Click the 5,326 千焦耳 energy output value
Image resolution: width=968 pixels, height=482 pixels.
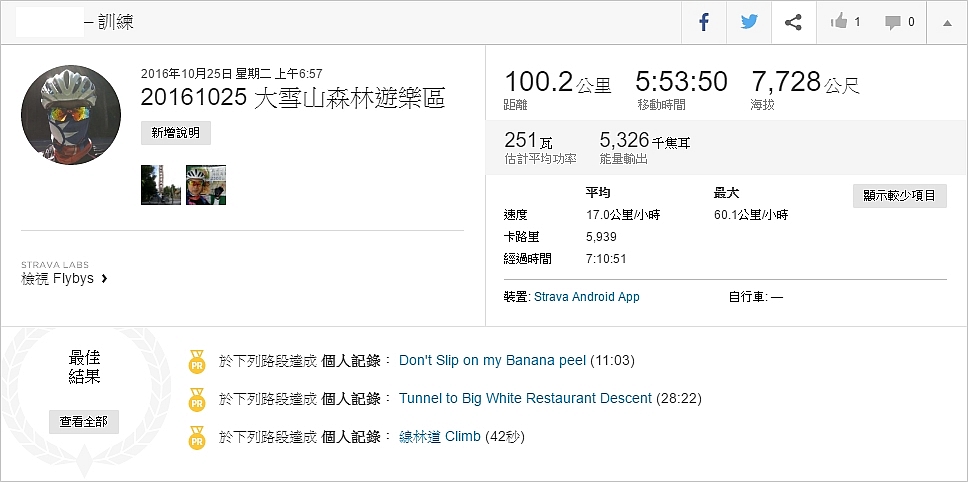pos(645,141)
